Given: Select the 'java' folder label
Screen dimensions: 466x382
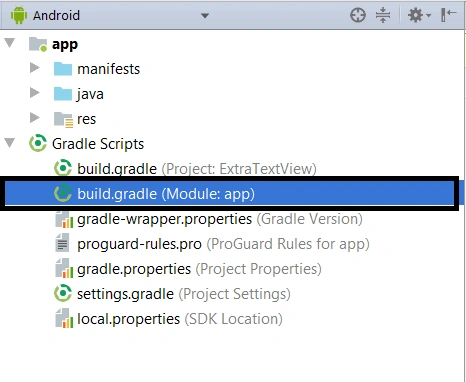Looking at the screenshot, I should 90,94.
